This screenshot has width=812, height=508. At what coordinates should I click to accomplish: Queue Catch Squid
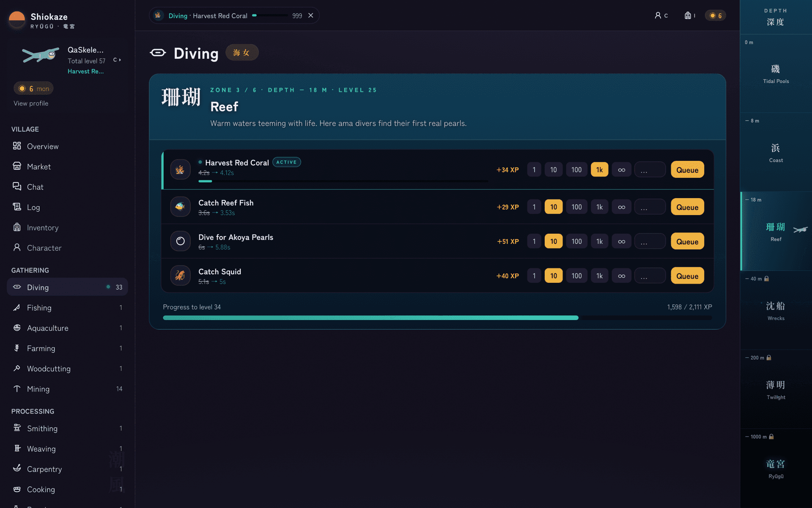[687, 276]
